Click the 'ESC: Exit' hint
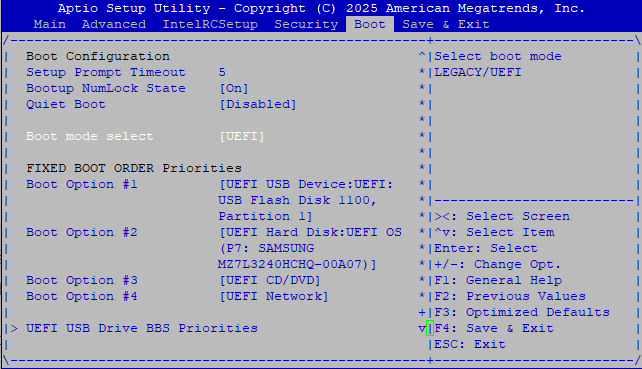This screenshot has width=642, height=369. tap(470, 344)
